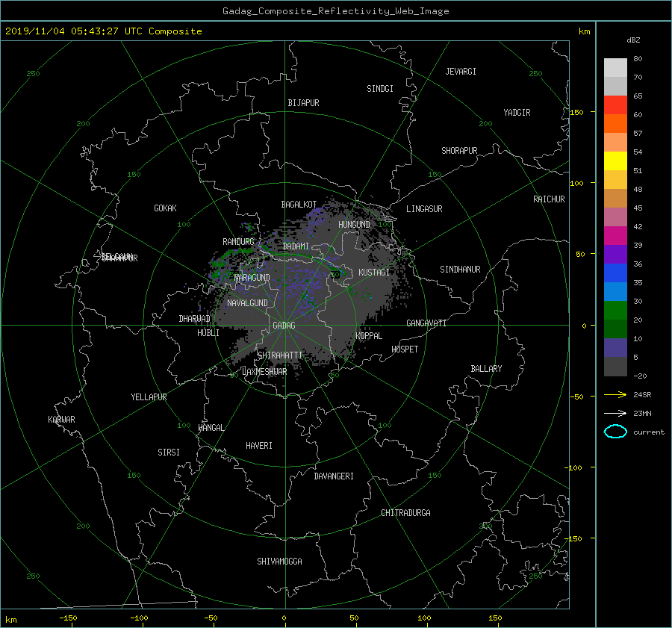Click the HAVERI city label
This screenshot has height=628, width=672.
[259, 446]
